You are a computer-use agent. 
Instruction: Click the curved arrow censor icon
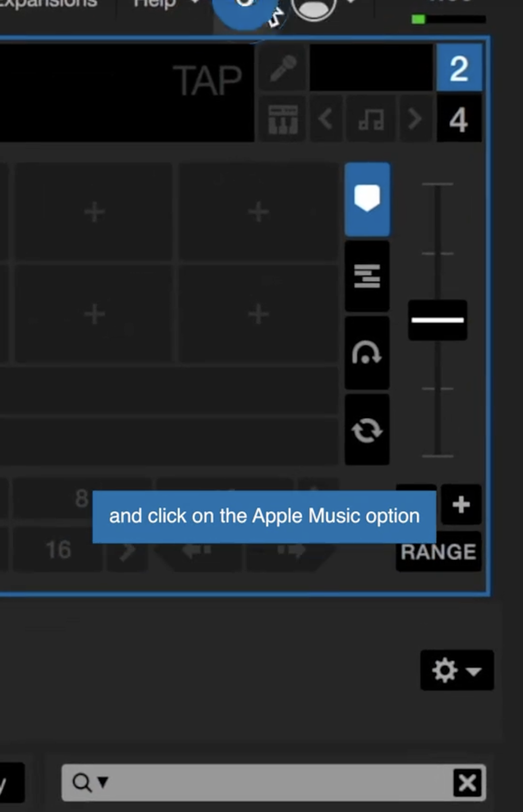tap(367, 353)
